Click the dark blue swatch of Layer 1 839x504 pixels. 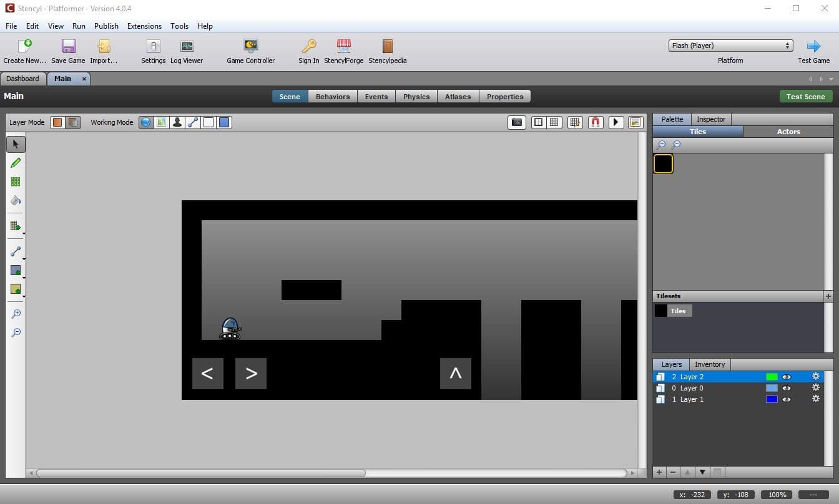pos(772,399)
